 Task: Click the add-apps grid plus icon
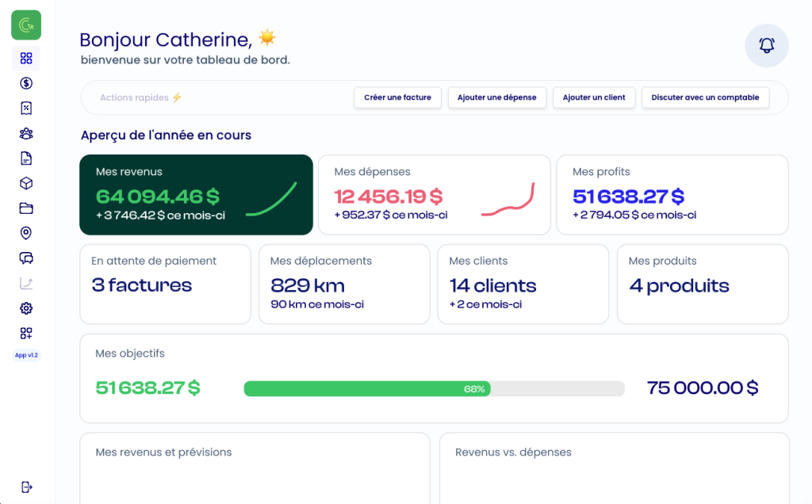[26, 333]
